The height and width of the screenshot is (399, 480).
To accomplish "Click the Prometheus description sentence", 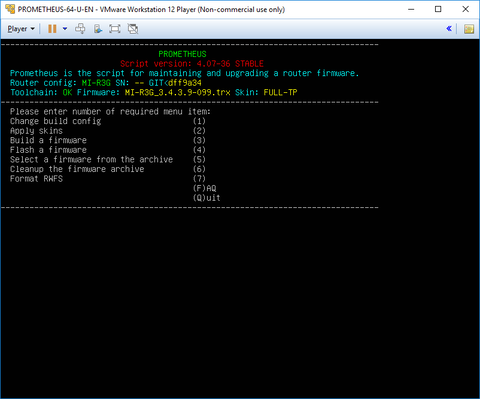I will coord(184,73).
